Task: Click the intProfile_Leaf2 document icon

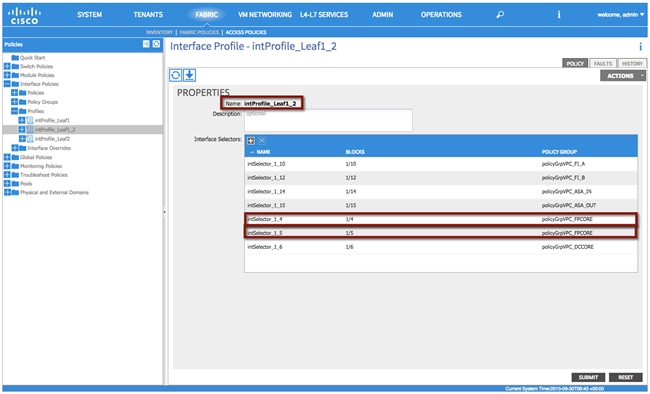Action: [x=30, y=139]
